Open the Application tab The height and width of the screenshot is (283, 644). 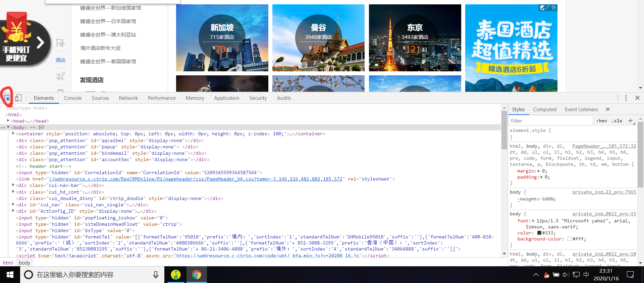227,98
